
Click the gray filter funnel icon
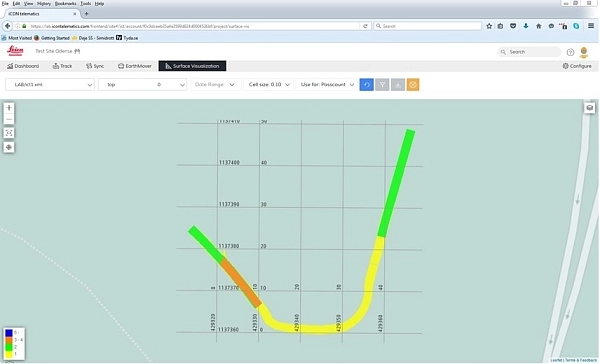click(382, 85)
